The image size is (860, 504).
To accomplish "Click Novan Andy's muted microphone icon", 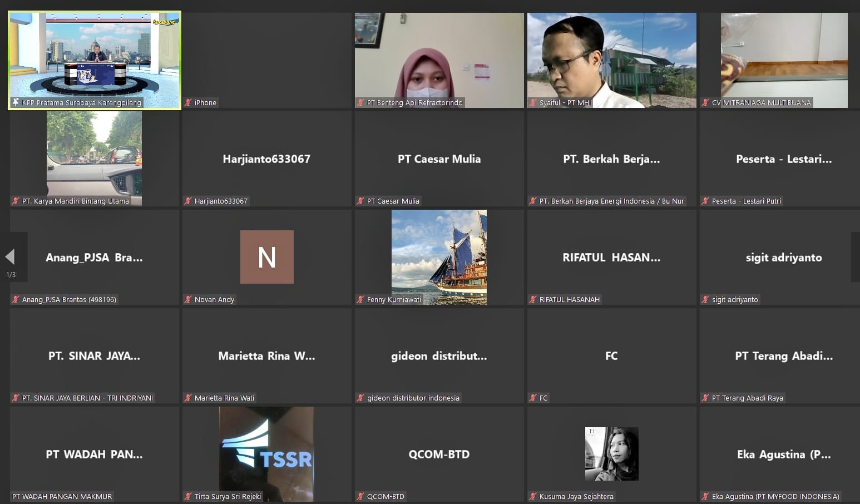I will click(188, 299).
